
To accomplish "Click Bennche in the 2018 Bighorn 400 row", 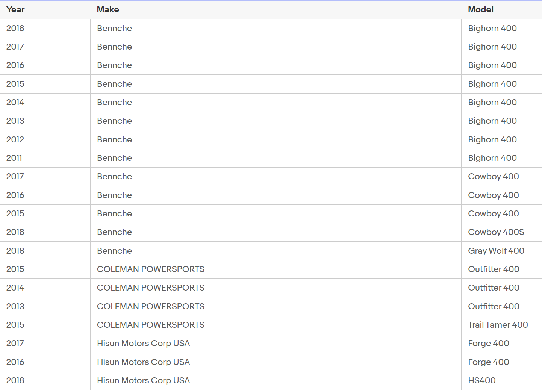I will pyautogui.click(x=115, y=28).
